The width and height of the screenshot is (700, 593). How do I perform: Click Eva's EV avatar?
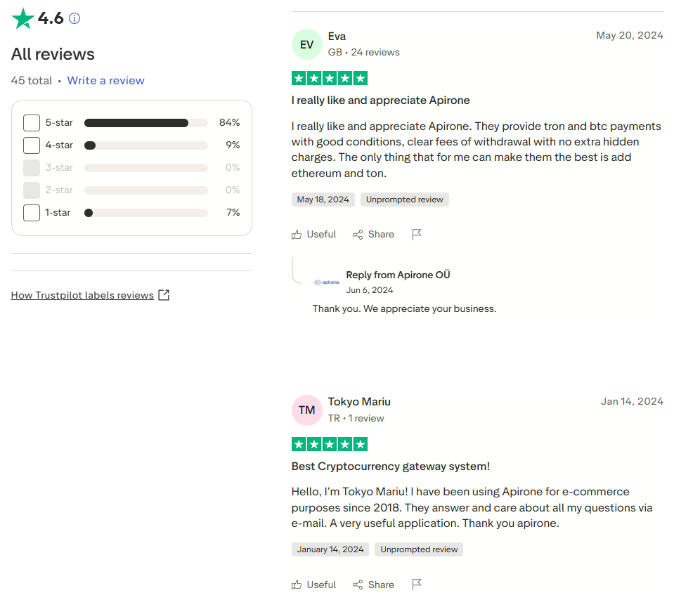(x=307, y=45)
